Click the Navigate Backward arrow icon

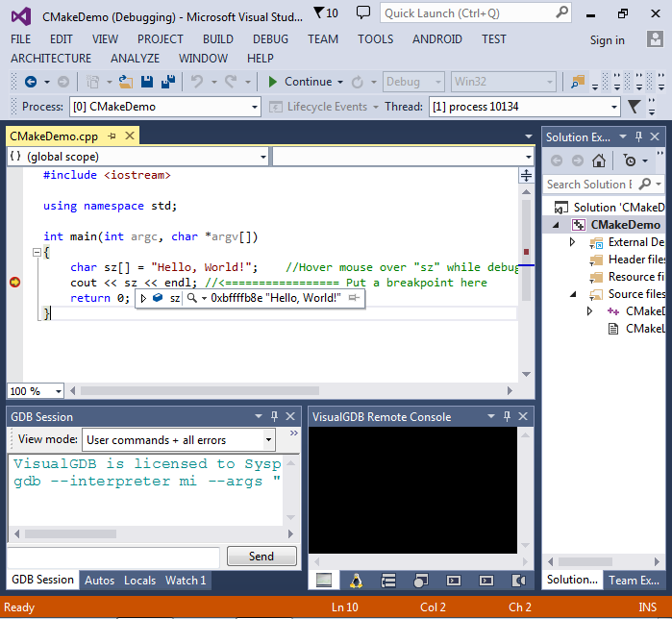pos(31,82)
